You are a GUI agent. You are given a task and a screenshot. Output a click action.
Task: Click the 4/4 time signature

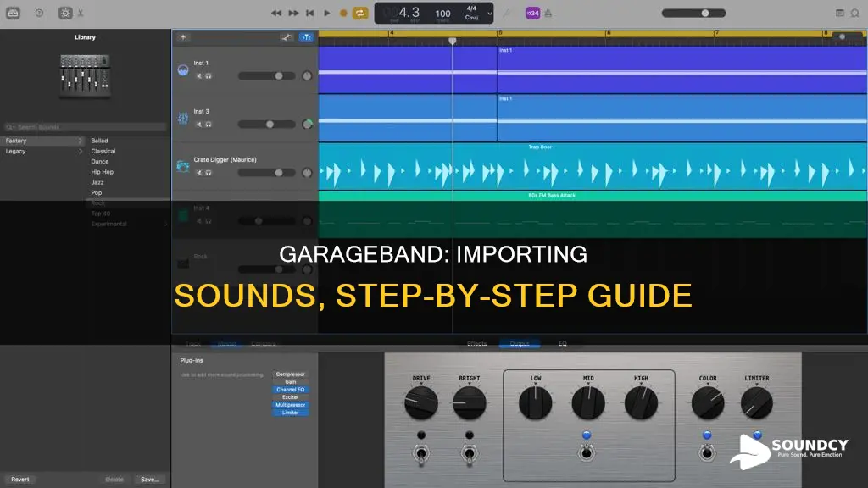point(471,8)
